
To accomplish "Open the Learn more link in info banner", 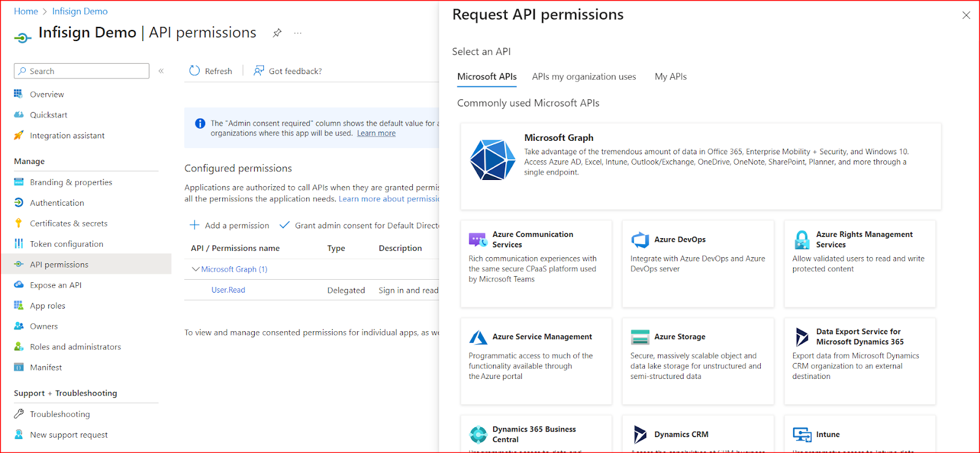I will click(x=376, y=133).
